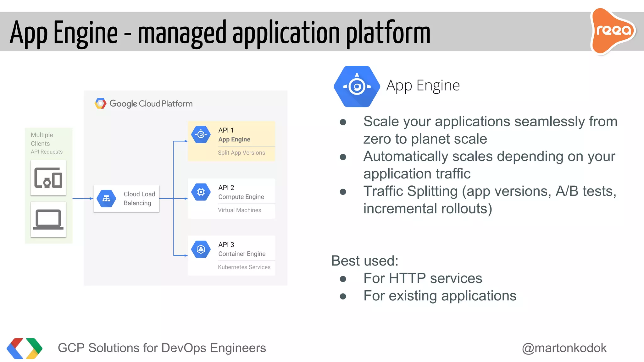Click the Cloud Load Balancing hexagon icon

pyautogui.click(x=106, y=199)
